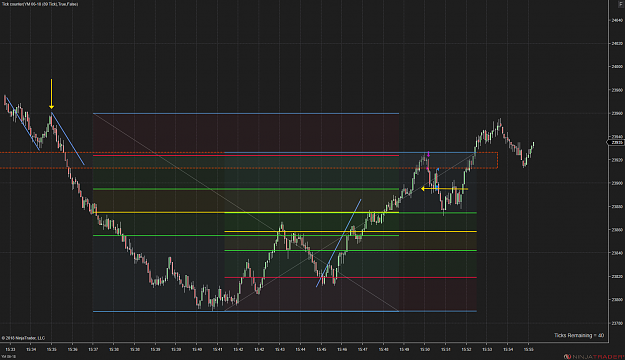This screenshot has height=360, width=625.
Task: Select the yellow down arrow above 15:35 high
Action: (x=51, y=94)
